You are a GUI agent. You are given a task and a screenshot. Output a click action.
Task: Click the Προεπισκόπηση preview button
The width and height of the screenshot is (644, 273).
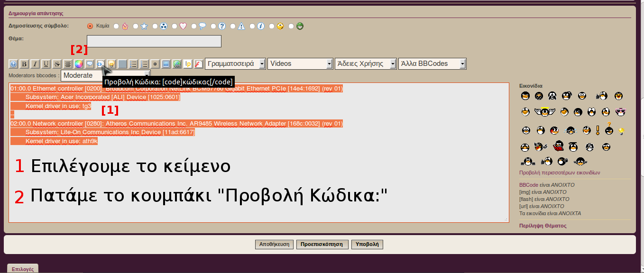[322, 245]
